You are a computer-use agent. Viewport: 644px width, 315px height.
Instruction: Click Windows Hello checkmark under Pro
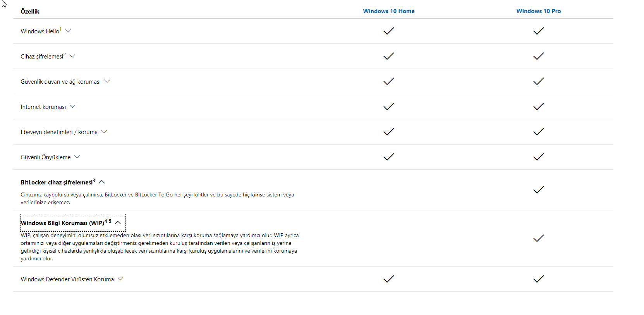(538, 31)
